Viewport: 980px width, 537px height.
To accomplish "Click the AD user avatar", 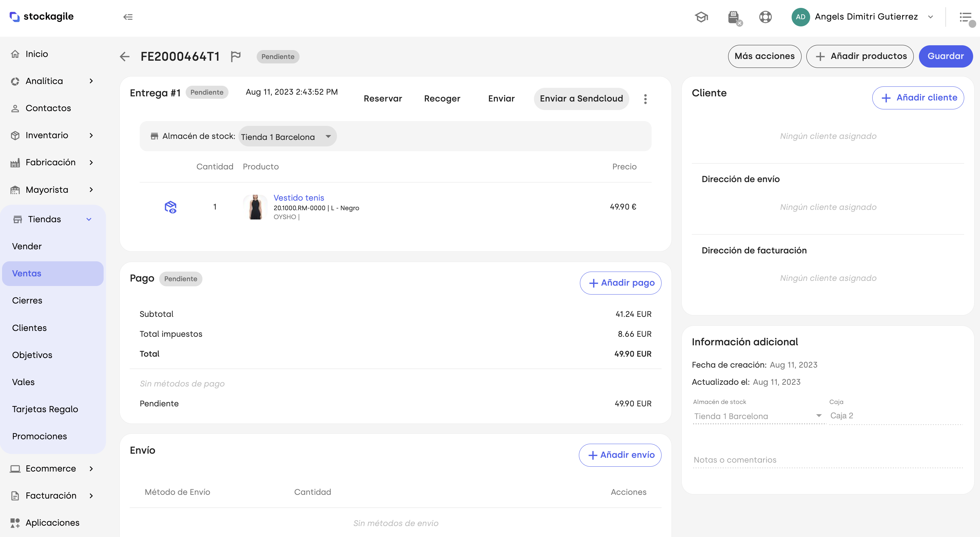I will click(801, 17).
